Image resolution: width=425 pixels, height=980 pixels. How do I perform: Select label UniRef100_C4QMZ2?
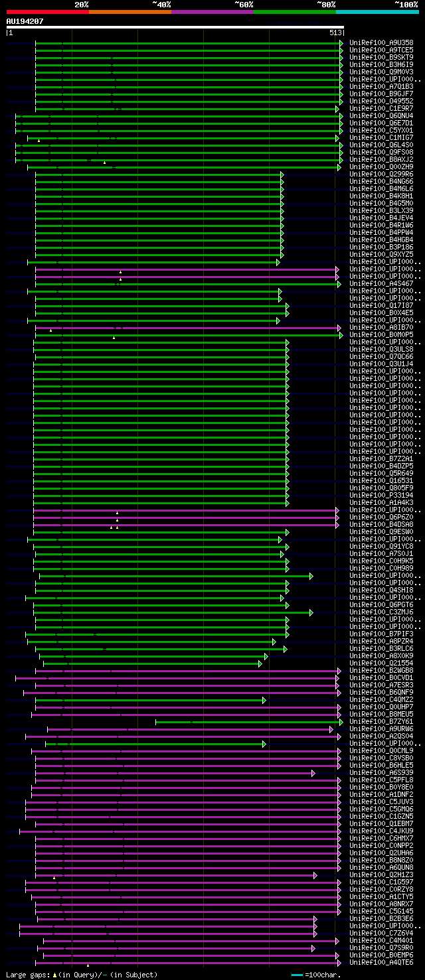(x=381, y=699)
